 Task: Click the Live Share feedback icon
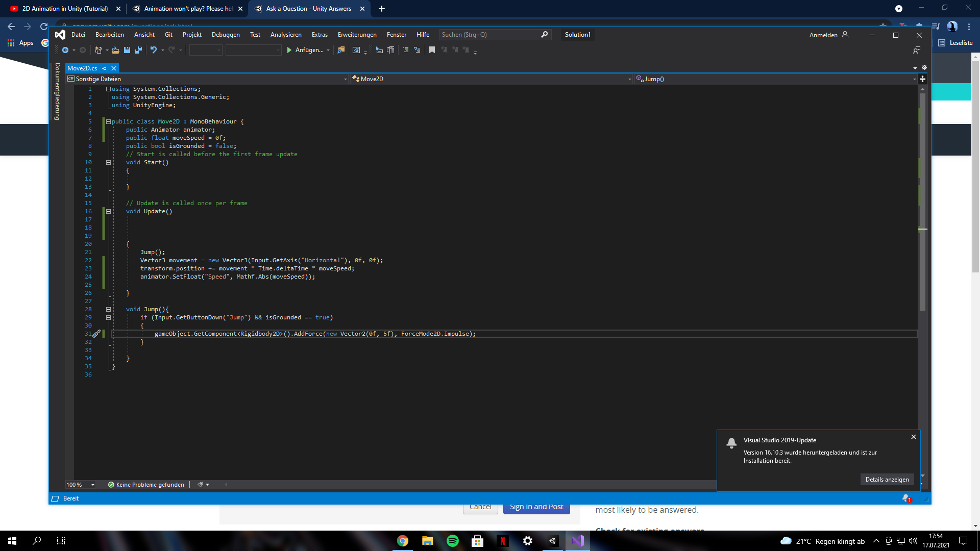tap(917, 50)
